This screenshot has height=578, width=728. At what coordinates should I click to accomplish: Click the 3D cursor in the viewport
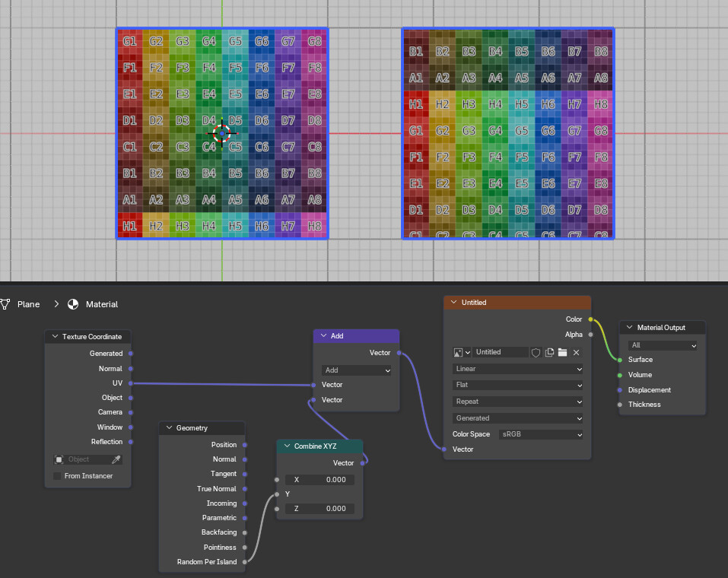[222, 133]
